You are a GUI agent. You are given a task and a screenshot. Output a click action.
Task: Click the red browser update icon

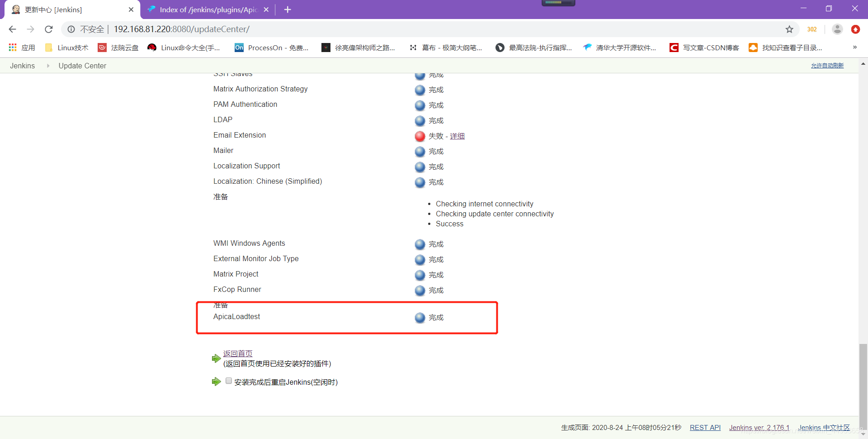855,29
